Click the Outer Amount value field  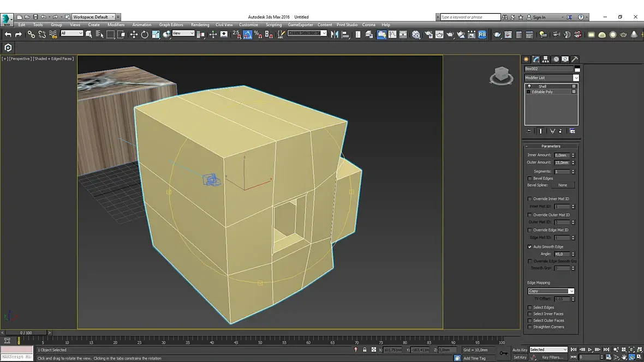click(561, 162)
